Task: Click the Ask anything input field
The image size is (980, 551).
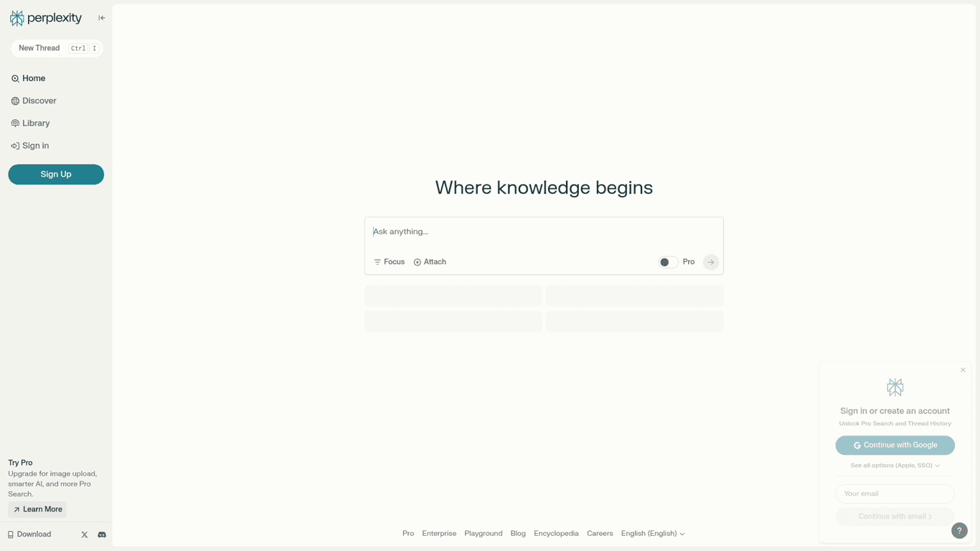Action: pyautogui.click(x=543, y=232)
